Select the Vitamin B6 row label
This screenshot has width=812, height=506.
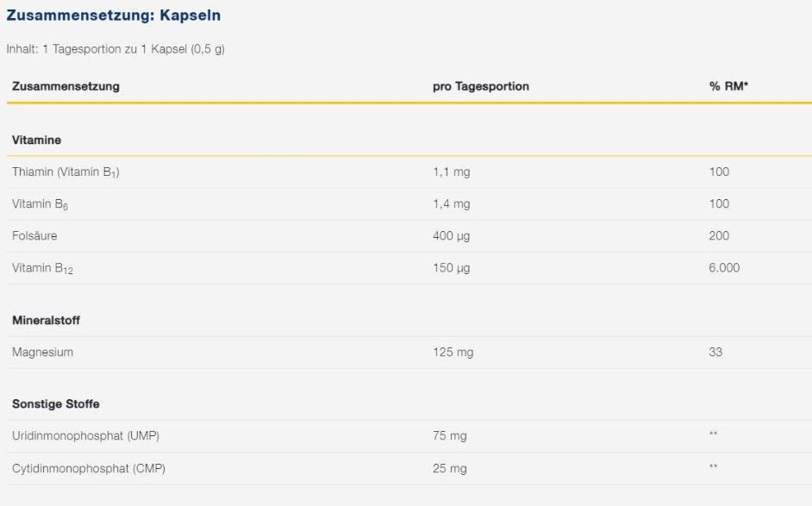(40, 204)
